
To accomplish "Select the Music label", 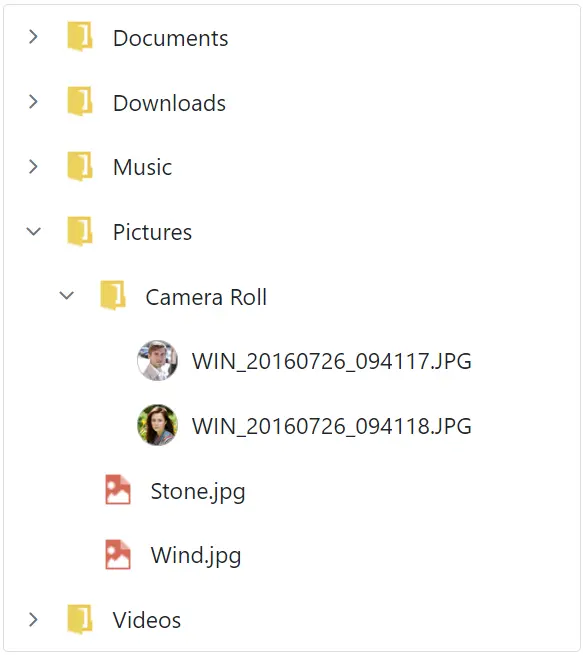I will click(x=142, y=168).
